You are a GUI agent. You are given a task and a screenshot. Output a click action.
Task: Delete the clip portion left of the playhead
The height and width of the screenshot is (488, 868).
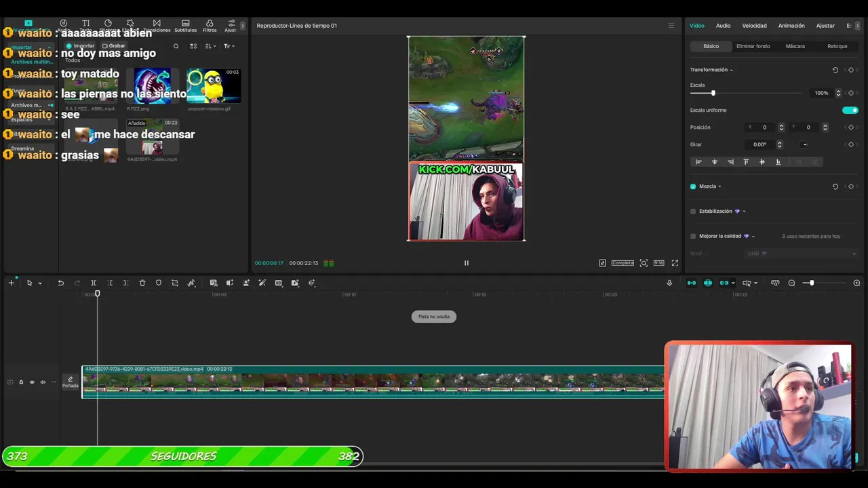tap(110, 283)
